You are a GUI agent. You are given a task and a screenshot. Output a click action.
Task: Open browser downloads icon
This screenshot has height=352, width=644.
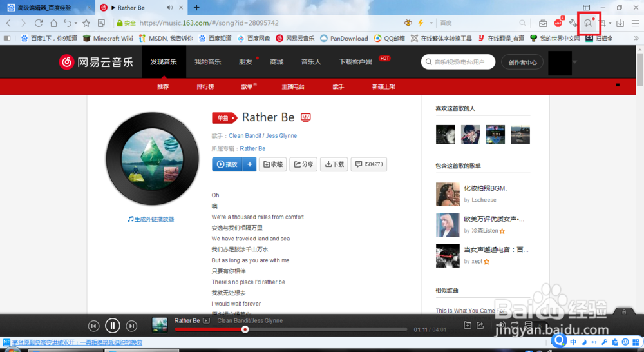pyautogui.click(x=620, y=23)
